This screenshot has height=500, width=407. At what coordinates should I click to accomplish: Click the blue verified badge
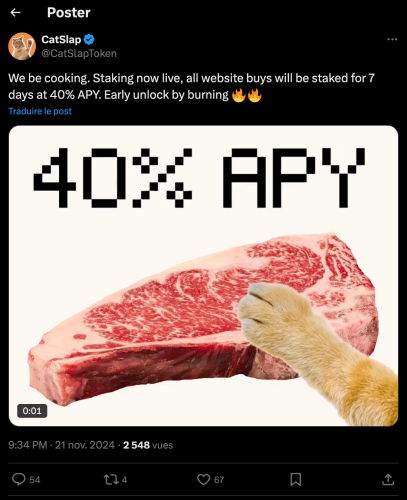coord(89,40)
